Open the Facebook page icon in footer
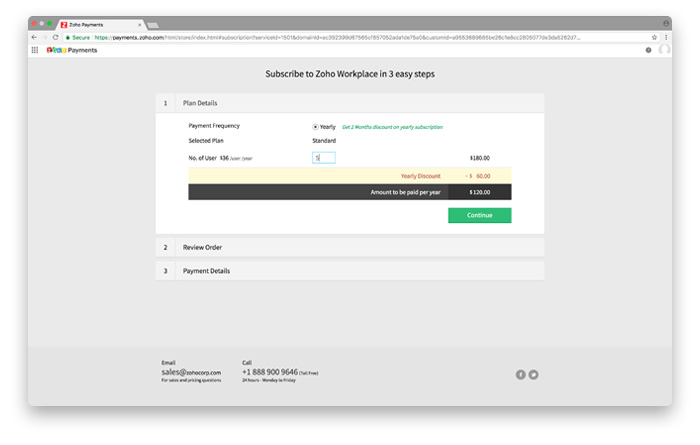Screen dimensions: 700x445 (520, 374)
